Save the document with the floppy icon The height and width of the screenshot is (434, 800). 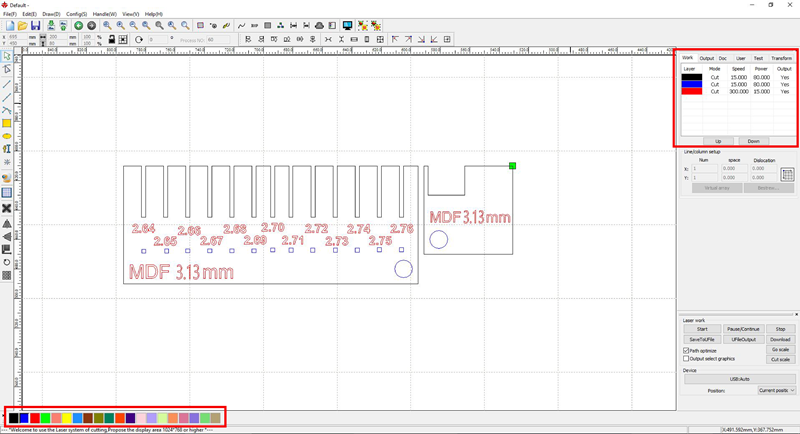tap(35, 25)
